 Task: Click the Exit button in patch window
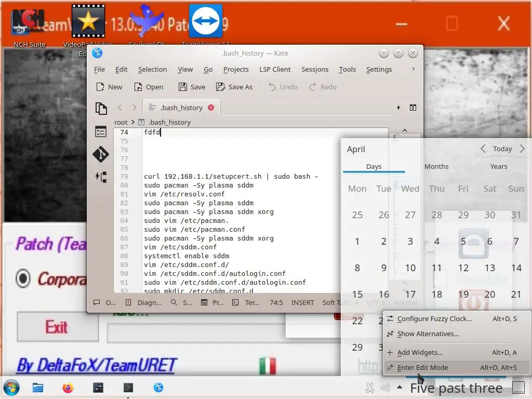click(58, 327)
